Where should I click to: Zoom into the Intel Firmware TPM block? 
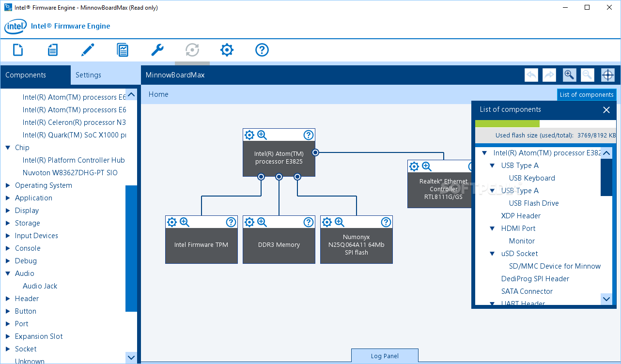pyautogui.click(x=185, y=222)
